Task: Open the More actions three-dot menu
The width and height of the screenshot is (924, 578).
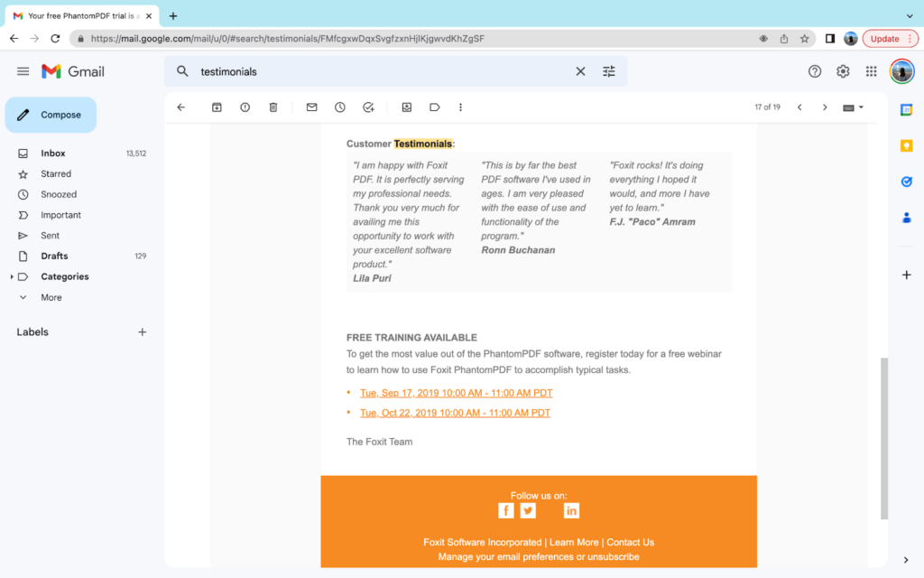Action: pyautogui.click(x=461, y=107)
